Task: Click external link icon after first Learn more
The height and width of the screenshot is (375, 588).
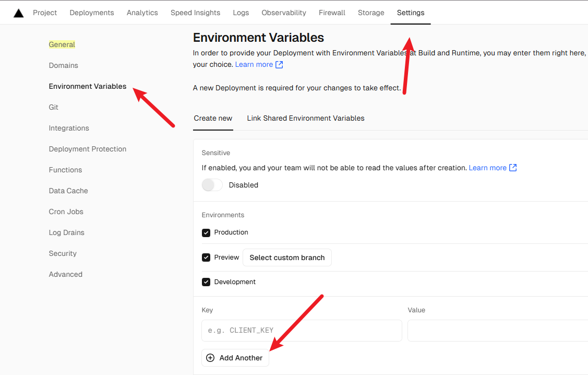Action: tap(279, 65)
